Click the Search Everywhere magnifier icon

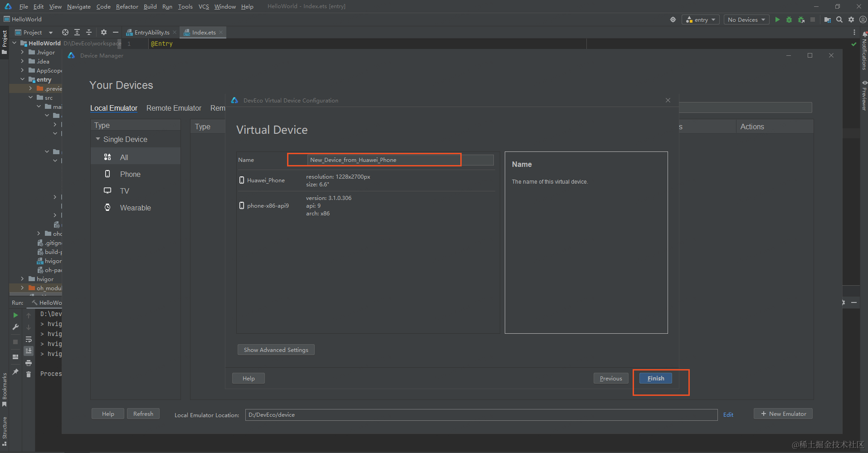click(839, 19)
